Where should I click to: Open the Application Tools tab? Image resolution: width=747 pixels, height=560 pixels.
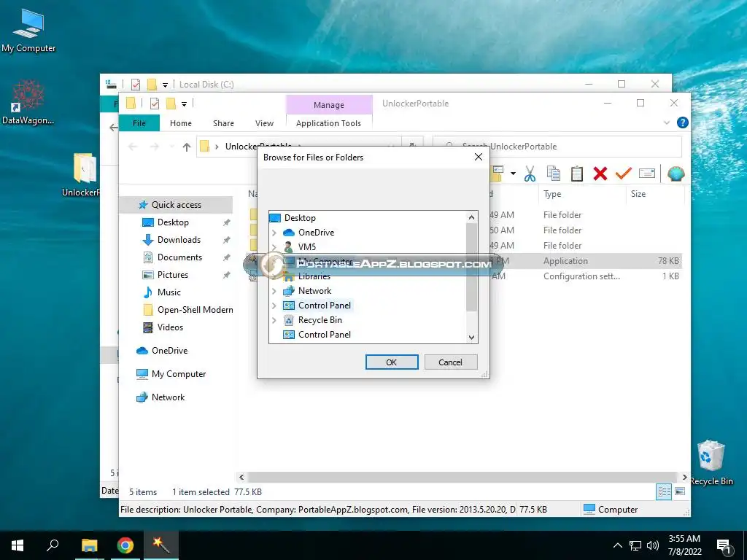tap(328, 122)
